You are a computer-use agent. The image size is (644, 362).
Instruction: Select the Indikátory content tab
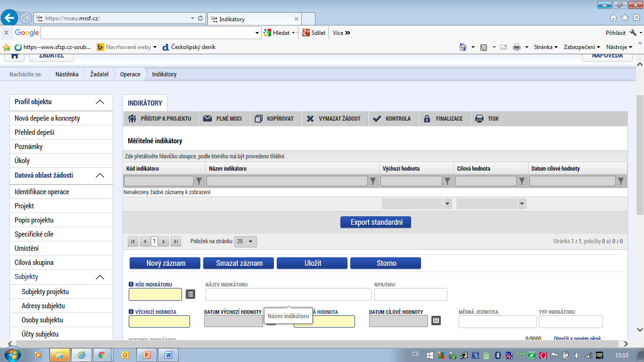(145, 103)
